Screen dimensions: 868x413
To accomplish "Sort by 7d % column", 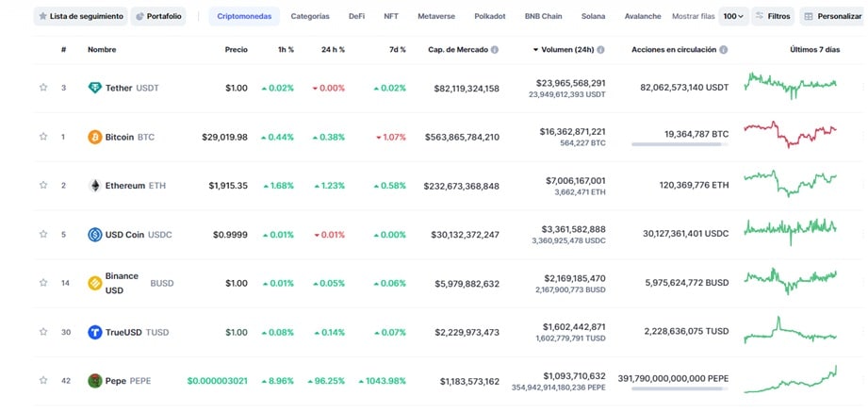I will 398,50.
